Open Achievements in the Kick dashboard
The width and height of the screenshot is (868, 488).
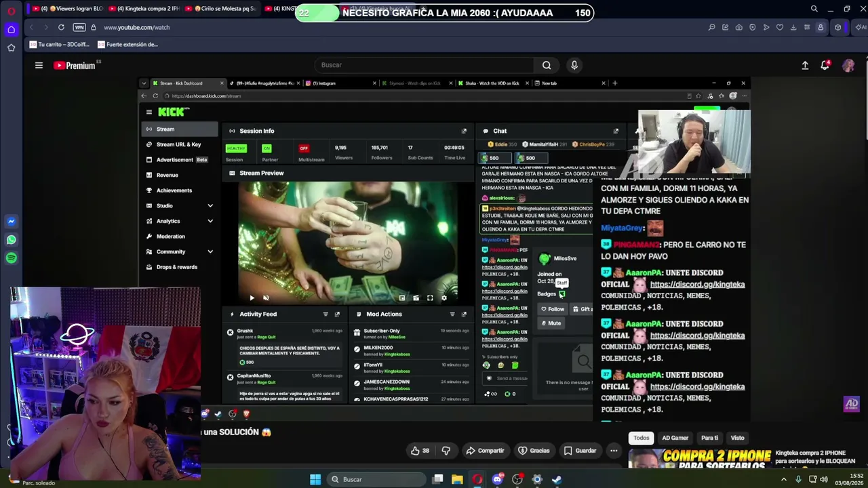tap(180, 190)
